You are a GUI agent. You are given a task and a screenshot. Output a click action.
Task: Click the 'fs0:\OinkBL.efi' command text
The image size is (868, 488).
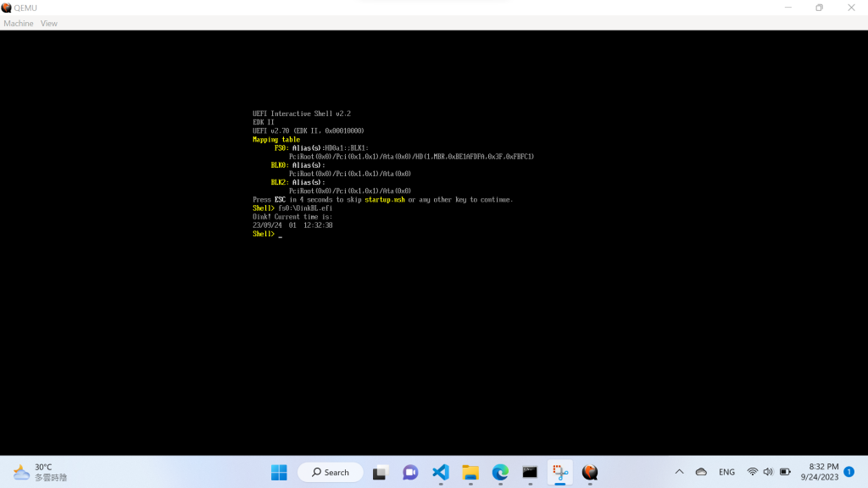[305, 208]
